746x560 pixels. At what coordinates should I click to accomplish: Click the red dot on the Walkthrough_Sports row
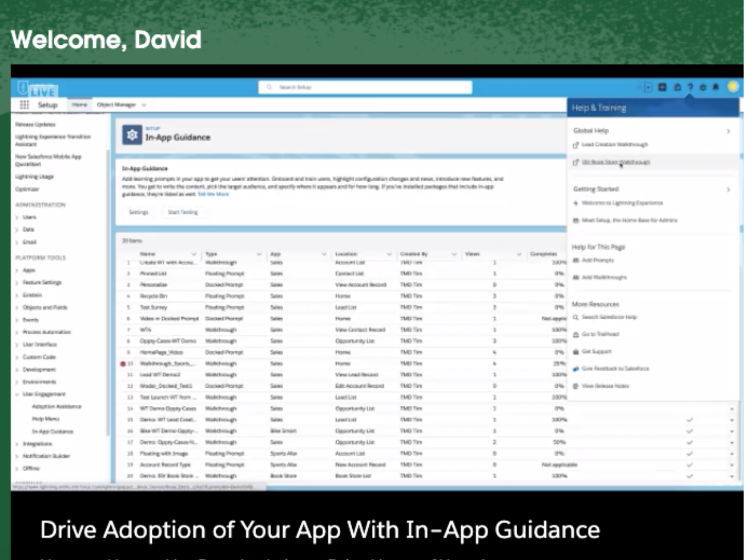point(123,363)
